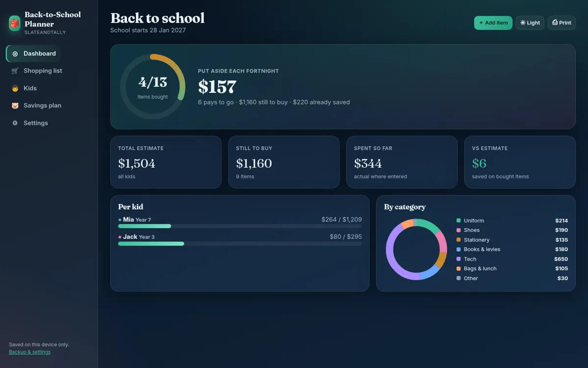Click the 'Per kid' panel heading
Image resolution: width=588 pixels, height=368 pixels.
[130, 207]
